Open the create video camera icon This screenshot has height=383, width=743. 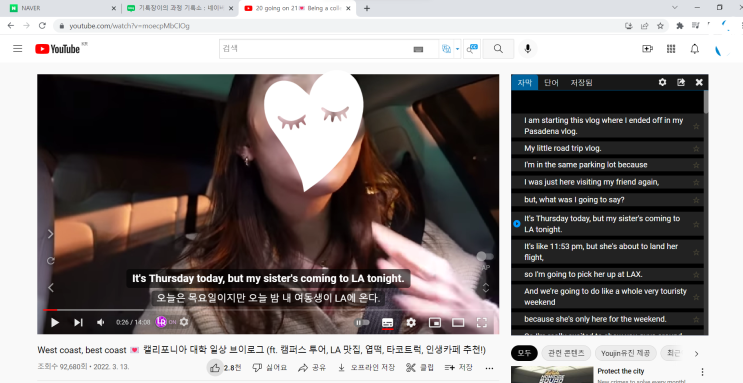point(647,48)
